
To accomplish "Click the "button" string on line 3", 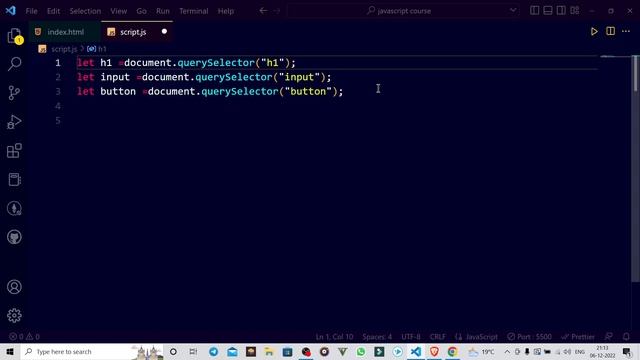I will tap(308, 91).
